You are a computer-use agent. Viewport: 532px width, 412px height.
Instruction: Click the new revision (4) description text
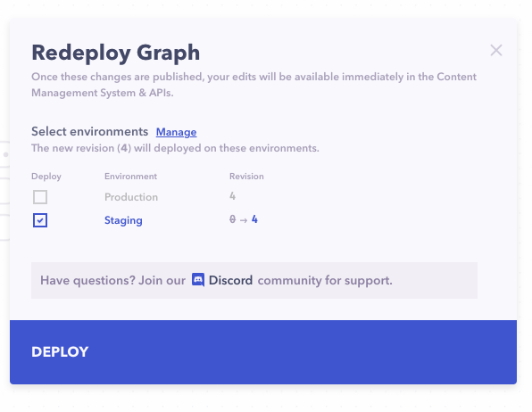coord(175,148)
